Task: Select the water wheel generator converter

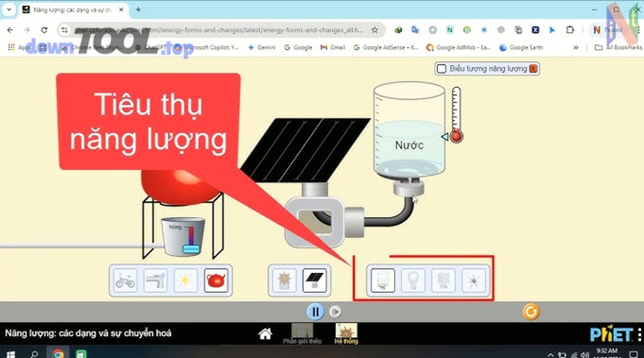Action: pyautogui.click(x=284, y=281)
